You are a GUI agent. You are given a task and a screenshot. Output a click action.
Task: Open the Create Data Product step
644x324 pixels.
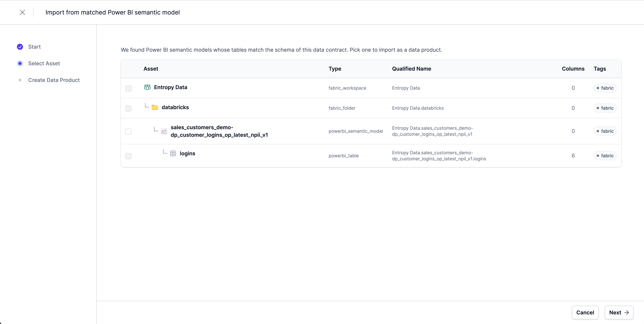(54, 80)
